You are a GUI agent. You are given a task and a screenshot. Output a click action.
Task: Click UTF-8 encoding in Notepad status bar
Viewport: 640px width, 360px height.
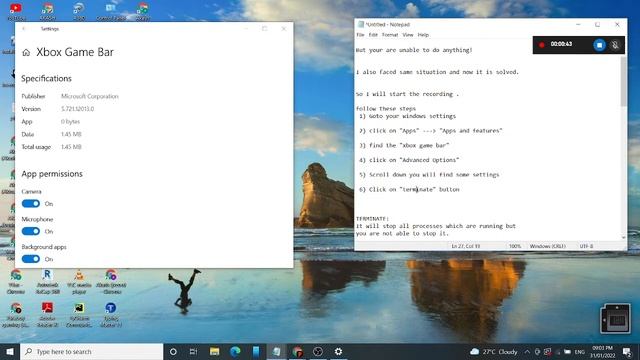point(586,246)
